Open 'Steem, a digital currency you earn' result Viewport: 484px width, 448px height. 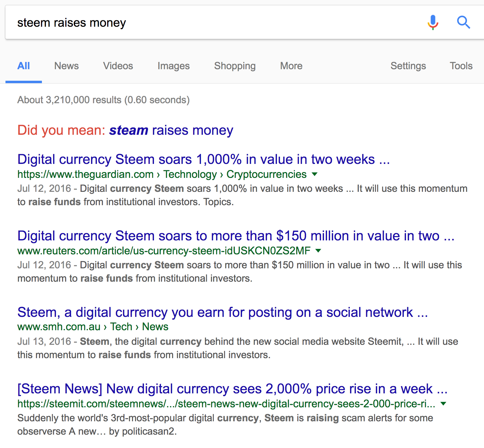[223, 312]
